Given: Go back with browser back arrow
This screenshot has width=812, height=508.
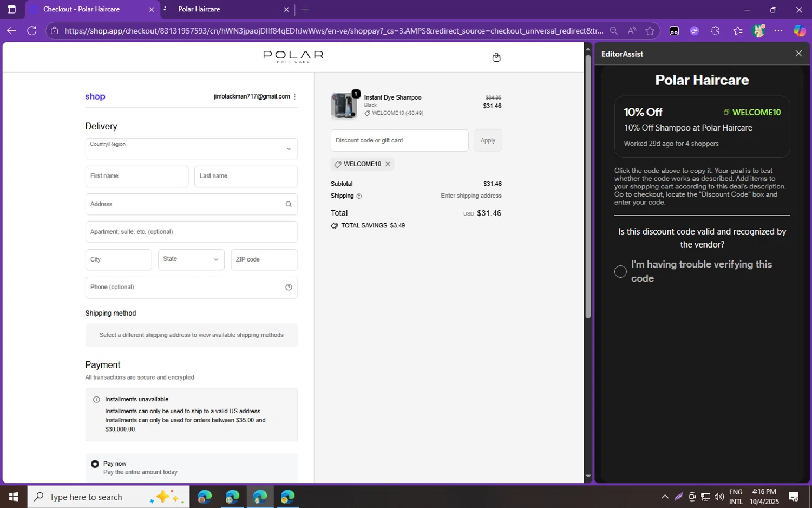Looking at the screenshot, I should [11, 31].
